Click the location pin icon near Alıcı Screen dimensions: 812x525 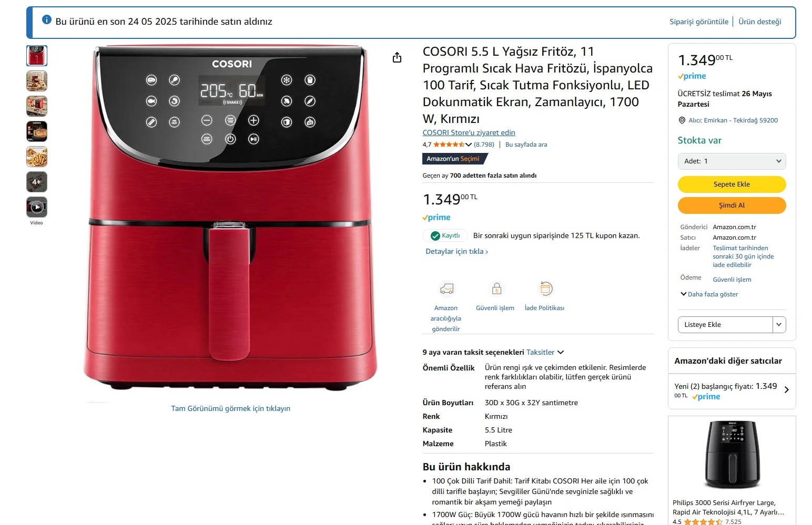pyautogui.click(x=682, y=120)
